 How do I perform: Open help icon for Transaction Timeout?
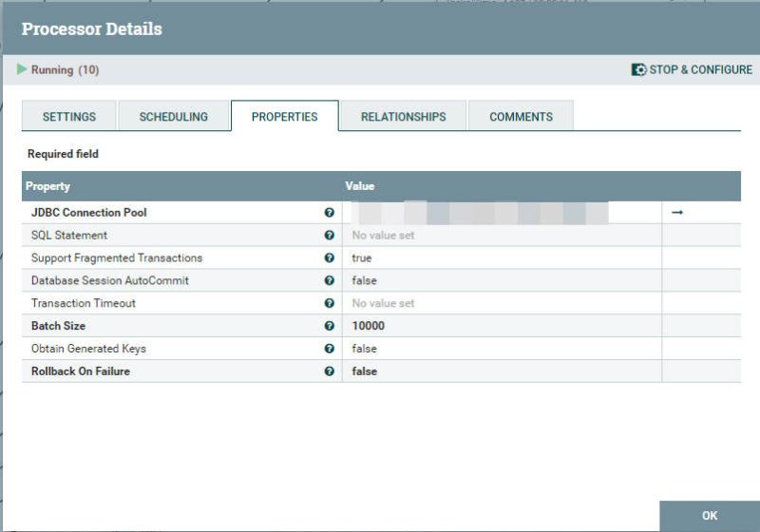329,303
